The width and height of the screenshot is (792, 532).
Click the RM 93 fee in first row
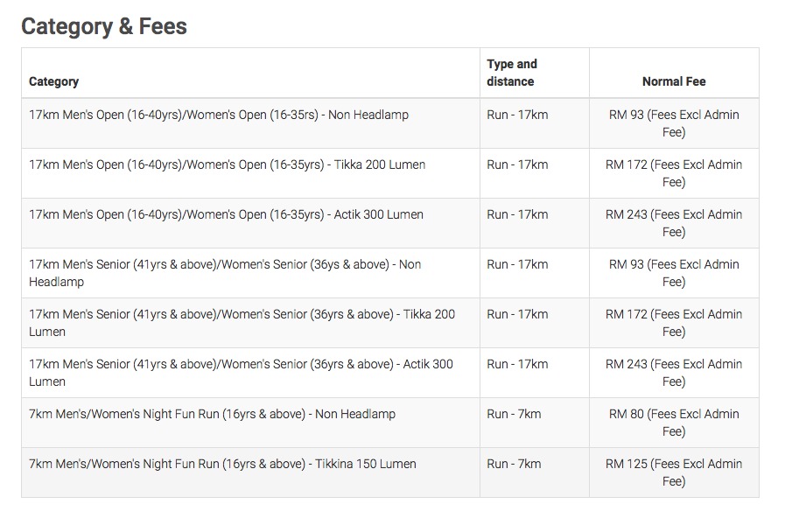click(674, 123)
